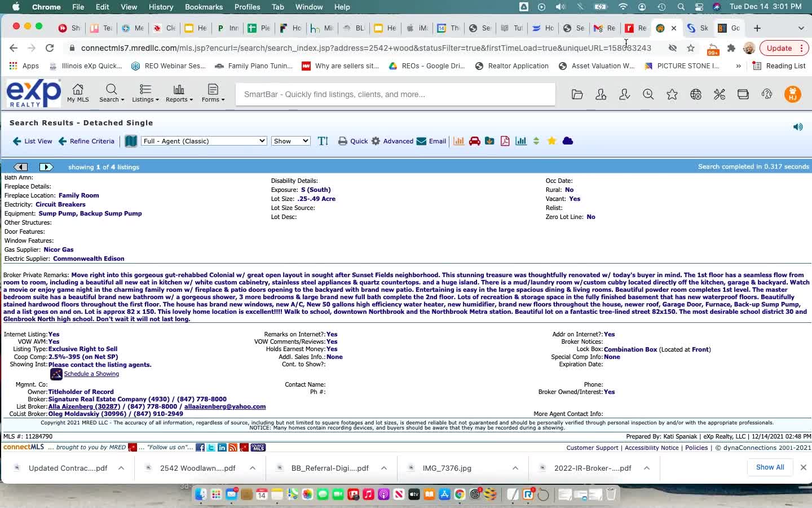Open connectMLS LinkedIn icon in footer
The height and width of the screenshot is (508, 812).
222,448
